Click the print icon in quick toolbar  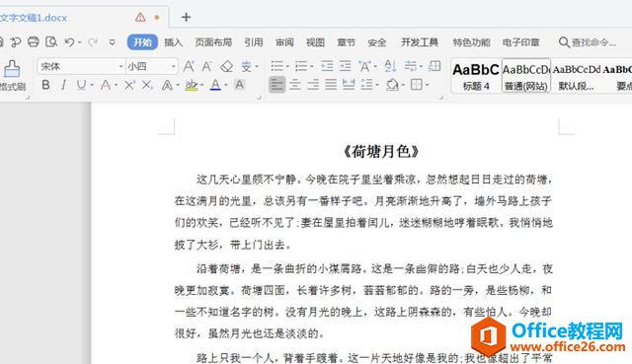(x=34, y=41)
